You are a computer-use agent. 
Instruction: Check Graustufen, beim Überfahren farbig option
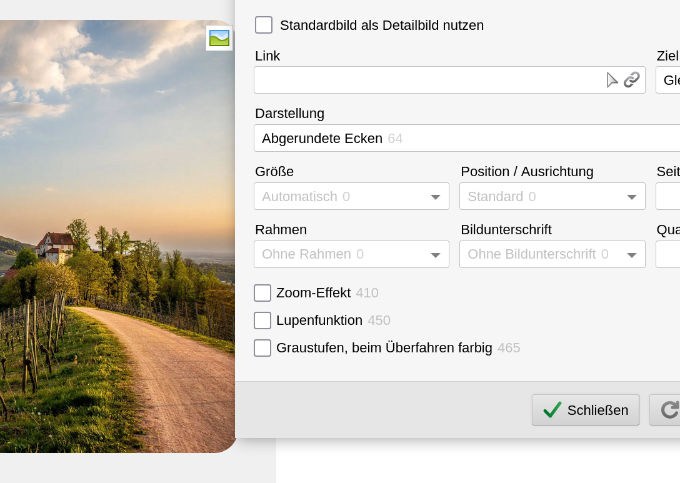(263, 348)
